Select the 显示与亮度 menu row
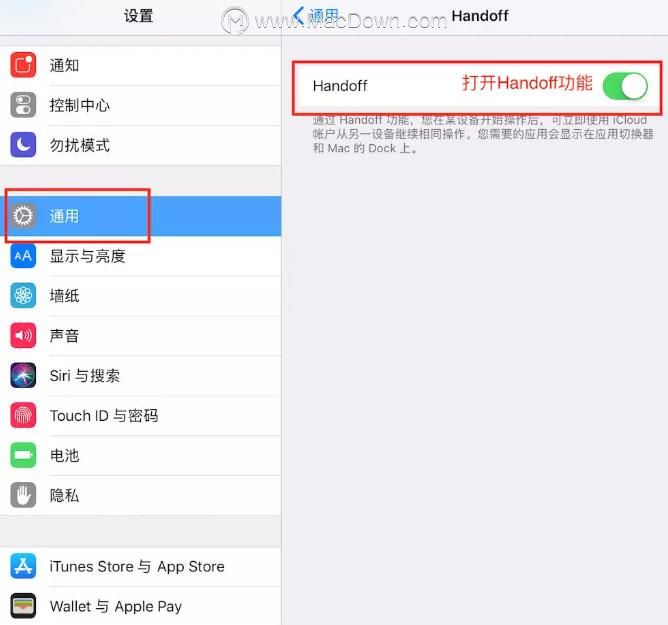This screenshot has height=625, width=668. (141, 256)
